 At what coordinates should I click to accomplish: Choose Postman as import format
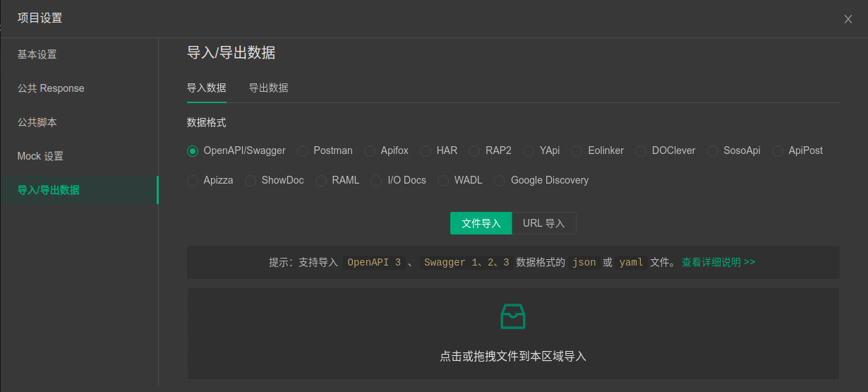click(x=303, y=150)
